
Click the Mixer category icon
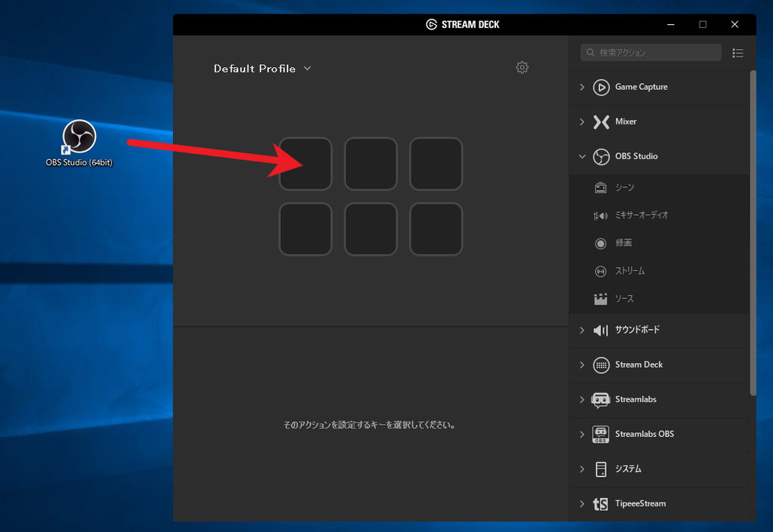click(601, 121)
